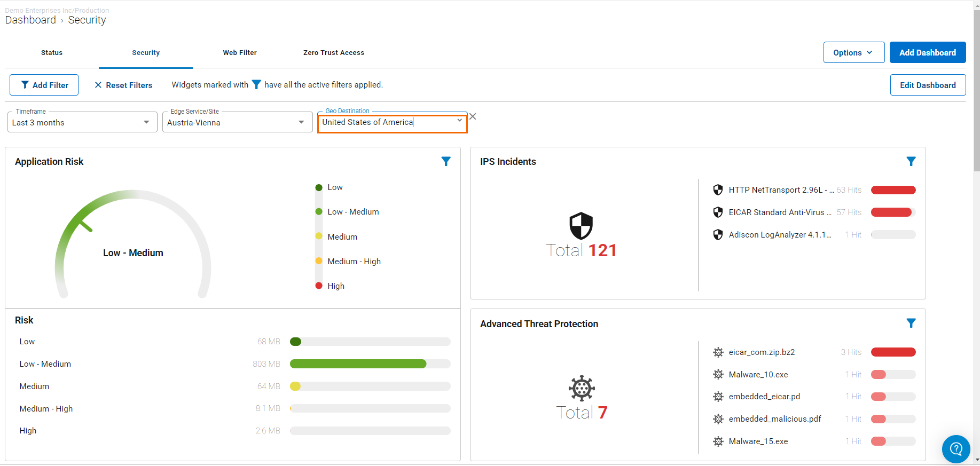Click the Adiscon LogAnalyzer 4.1.1 incident text

(x=780, y=234)
